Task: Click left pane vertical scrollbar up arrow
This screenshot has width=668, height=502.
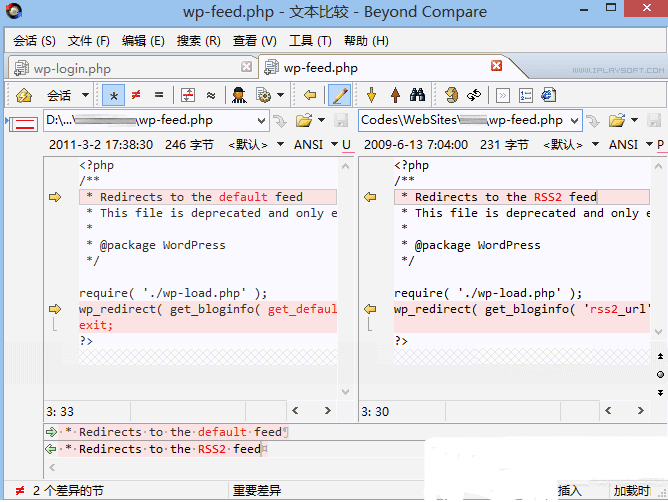Action: click(x=346, y=166)
